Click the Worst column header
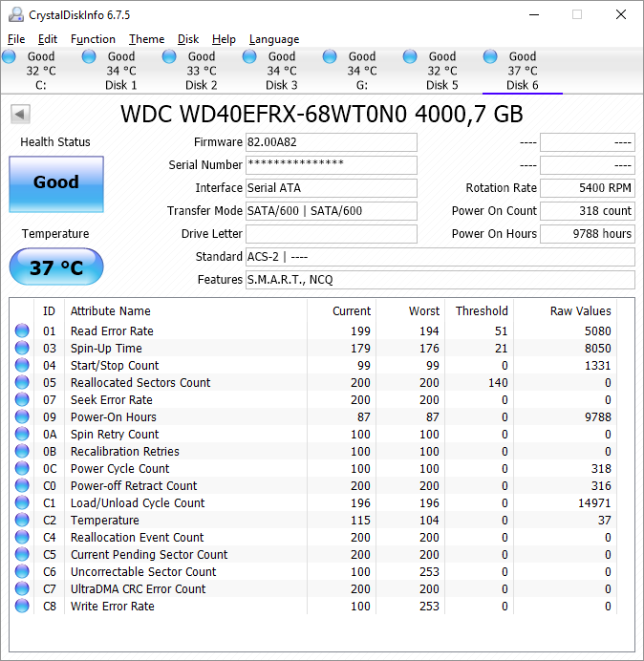Screen dimensions: 644x661 pyautogui.click(x=410, y=311)
